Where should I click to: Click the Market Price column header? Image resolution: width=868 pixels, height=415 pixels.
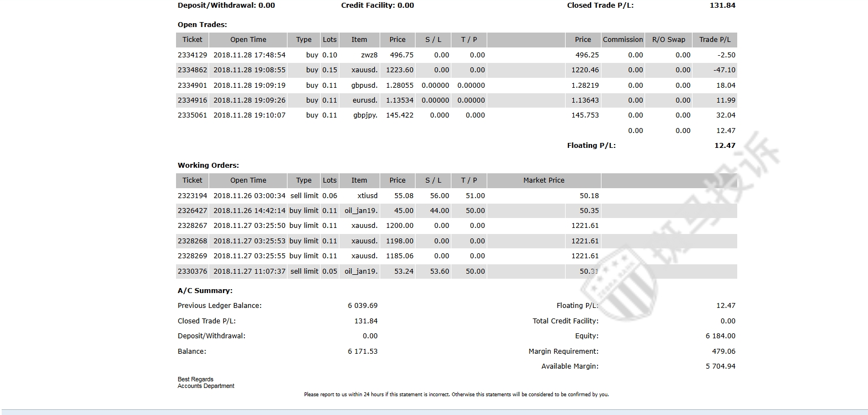[544, 180]
